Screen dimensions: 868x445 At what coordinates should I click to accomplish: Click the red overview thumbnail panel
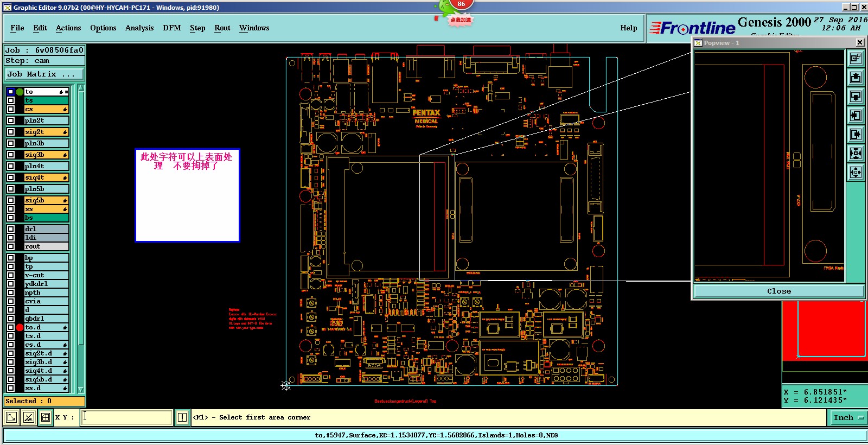825,331
